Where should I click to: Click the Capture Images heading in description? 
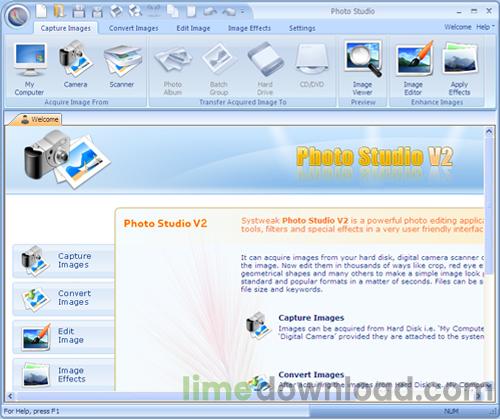click(x=311, y=318)
